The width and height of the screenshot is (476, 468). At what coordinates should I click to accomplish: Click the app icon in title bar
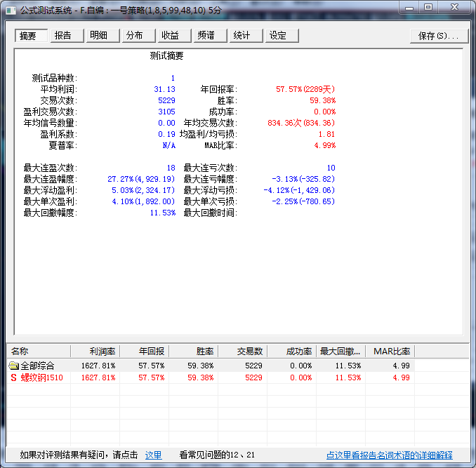pos(10,8)
